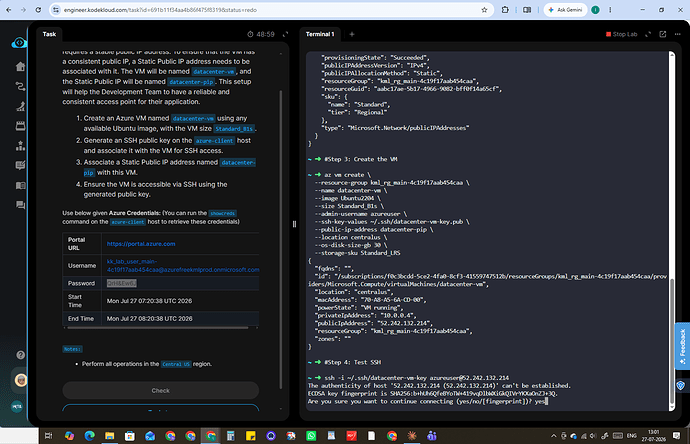Viewport: 690px width, 444px height.
Task: Open the learning paths route icon
Action: click(20, 86)
